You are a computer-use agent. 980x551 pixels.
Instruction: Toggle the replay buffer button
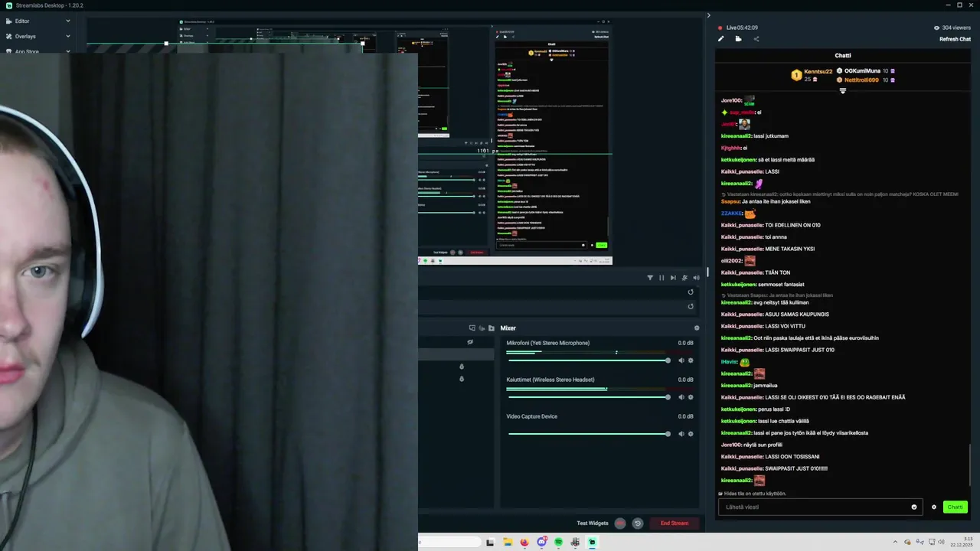click(x=637, y=523)
